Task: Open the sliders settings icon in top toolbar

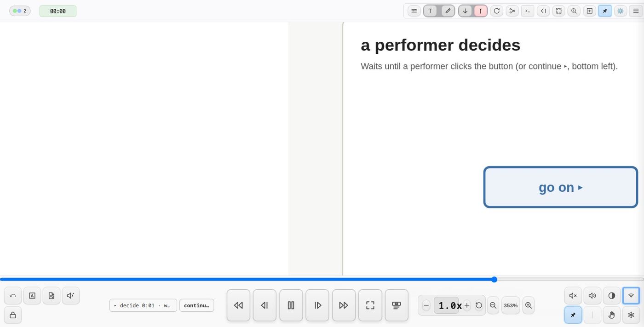Action: coord(414,11)
